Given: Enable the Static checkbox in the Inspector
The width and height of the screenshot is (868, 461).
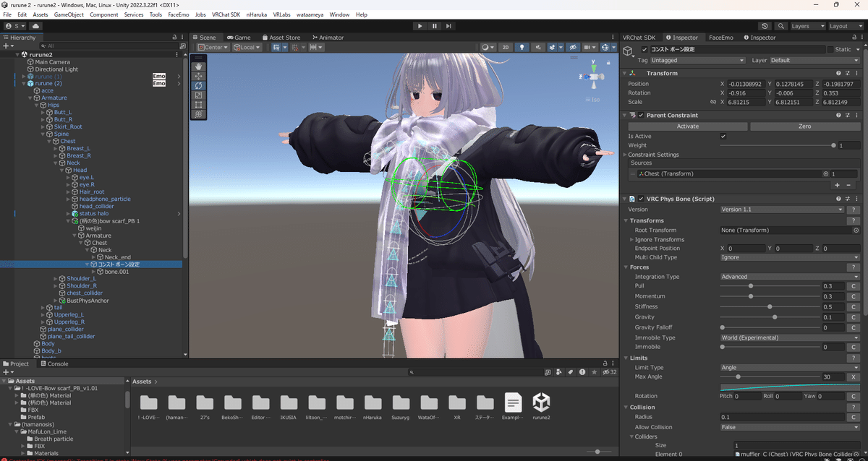Looking at the screenshot, I should point(829,49).
